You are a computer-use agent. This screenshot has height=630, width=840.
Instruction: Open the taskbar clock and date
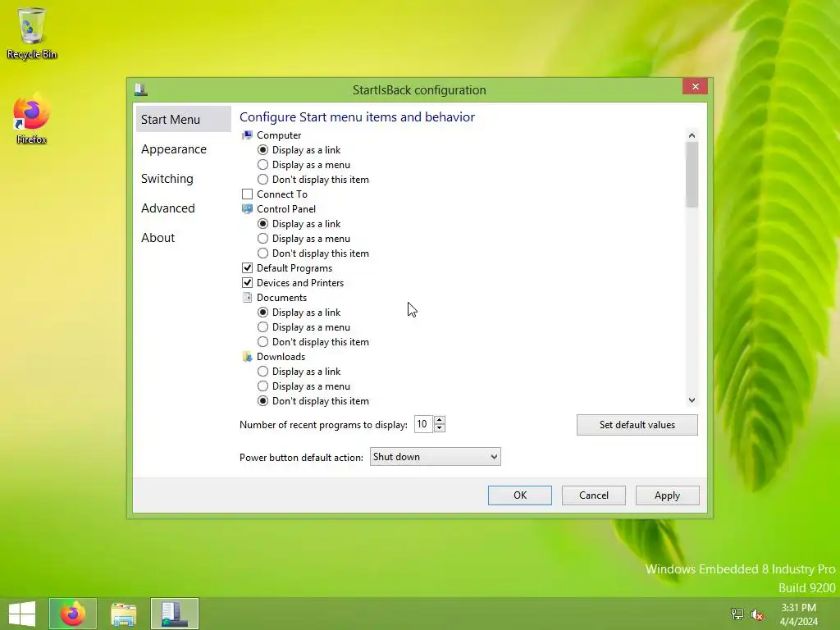[x=798, y=614]
